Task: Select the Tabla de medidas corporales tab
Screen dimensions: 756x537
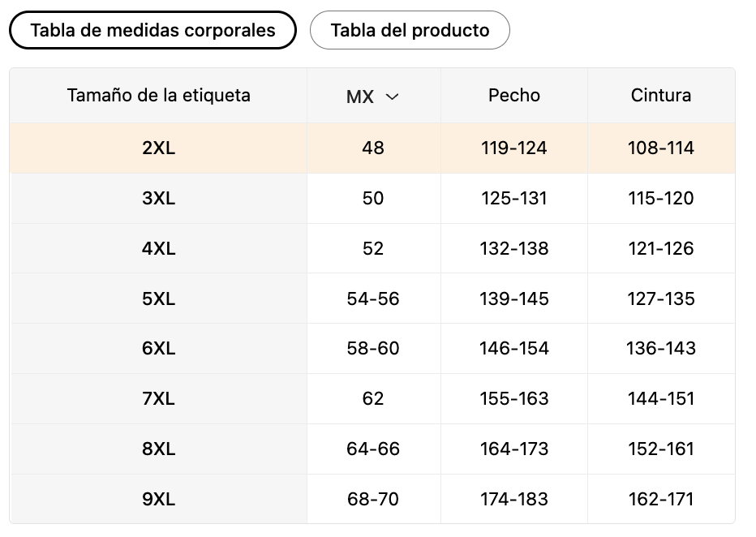Action: (x=152, y=30)
